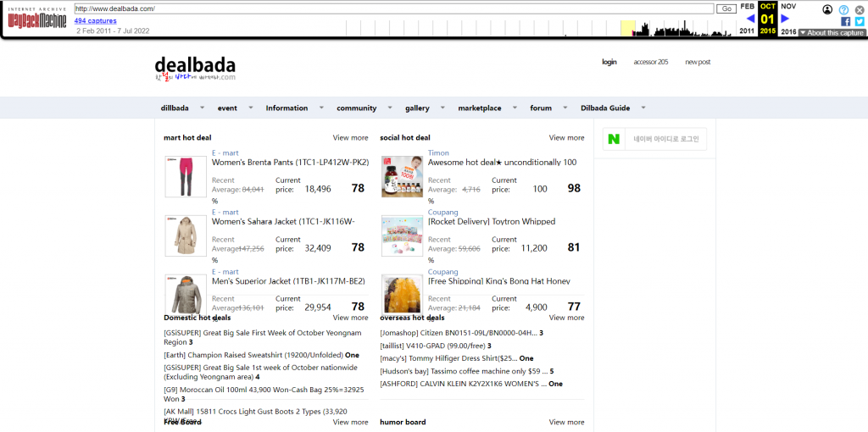Log in with Naver ID button
Viewport: 868px width, 432px height.
[655, 139]
